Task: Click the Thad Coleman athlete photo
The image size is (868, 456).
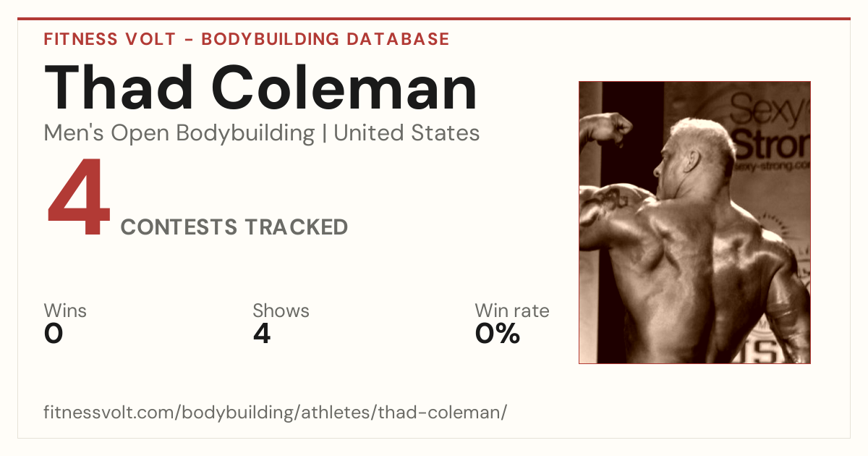Action: coord(694,222)
